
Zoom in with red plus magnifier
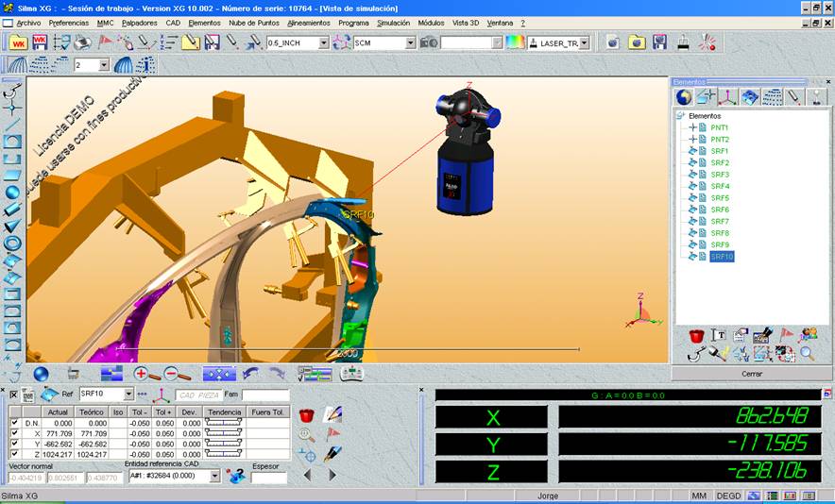pos(146,374)
